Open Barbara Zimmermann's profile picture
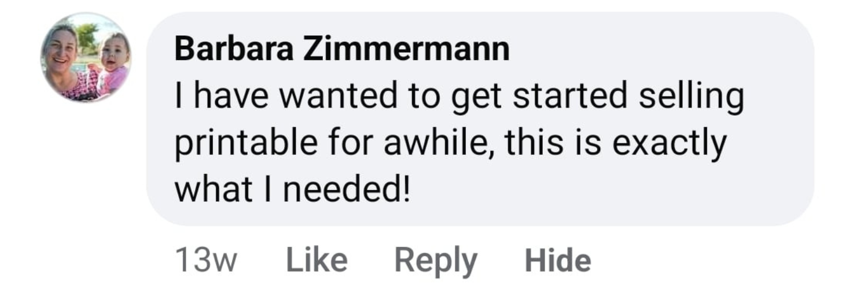 86,57
